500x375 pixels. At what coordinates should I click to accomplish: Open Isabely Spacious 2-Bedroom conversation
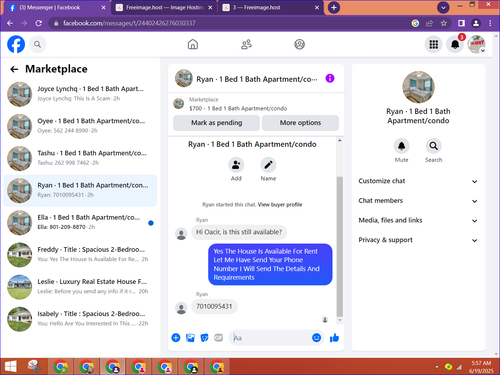coord(80,319)
